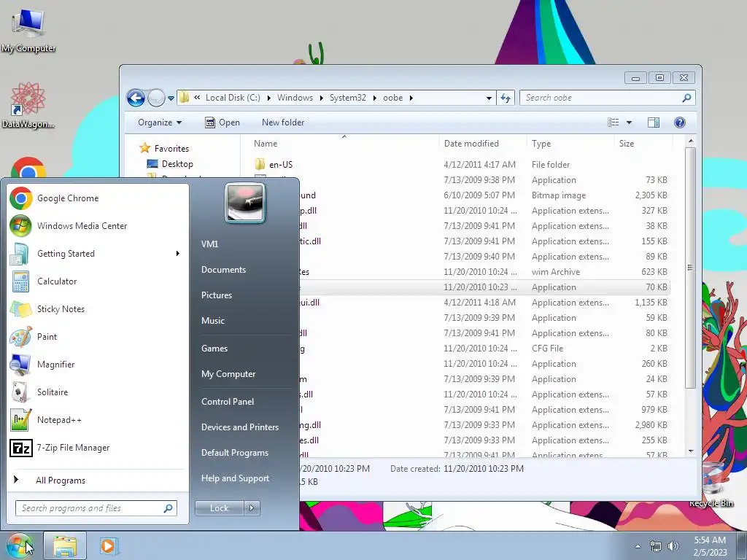The width and height of the screenshot is (747, 560).
Task: Expand the Getting Started submenu arrow
Action: (178, 253)
